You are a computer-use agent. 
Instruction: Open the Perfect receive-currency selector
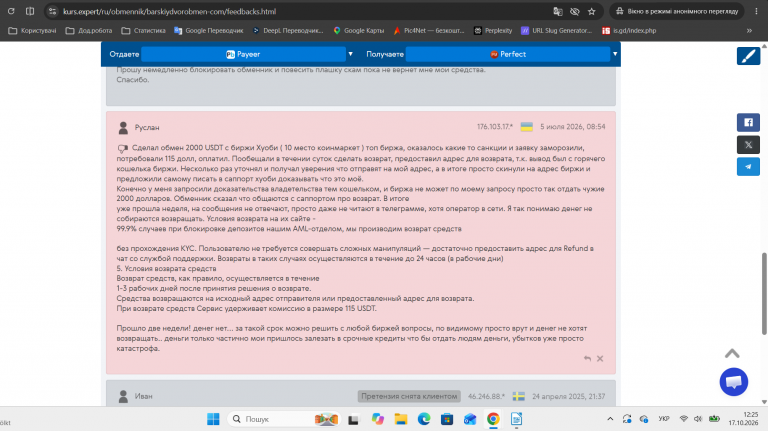(508, 54)
